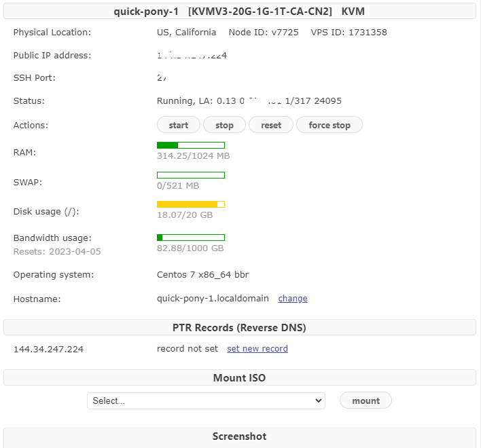Click the bandwidth usage bar
Viewport: 481px width, 448px height.
[x=191, y=238]
